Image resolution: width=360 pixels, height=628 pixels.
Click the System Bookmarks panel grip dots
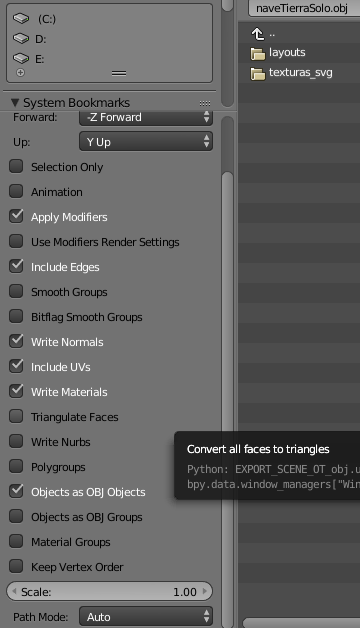pos(205,103)
